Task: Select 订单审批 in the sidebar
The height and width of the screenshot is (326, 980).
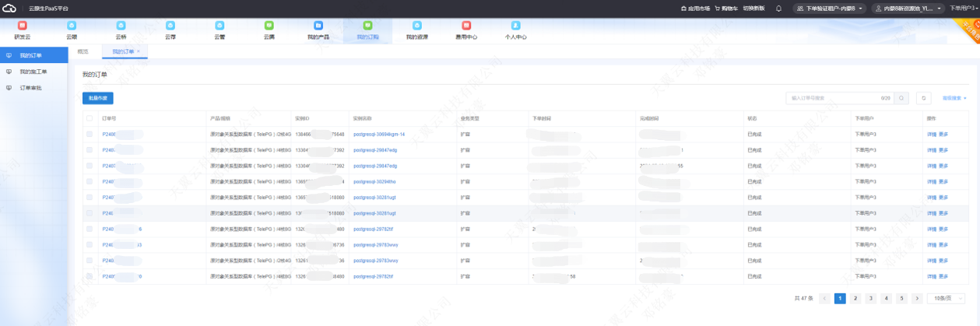Action: (34, 87)
